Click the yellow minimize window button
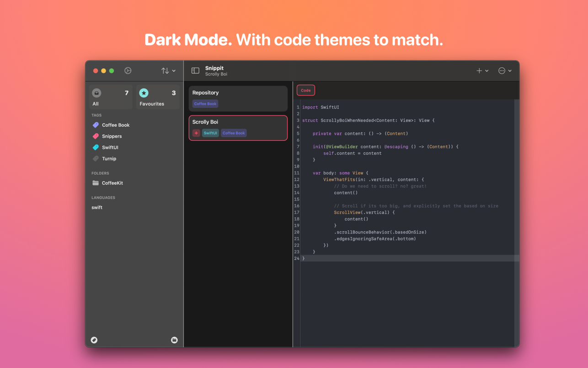The image size is (588, 368). [103, 71]
